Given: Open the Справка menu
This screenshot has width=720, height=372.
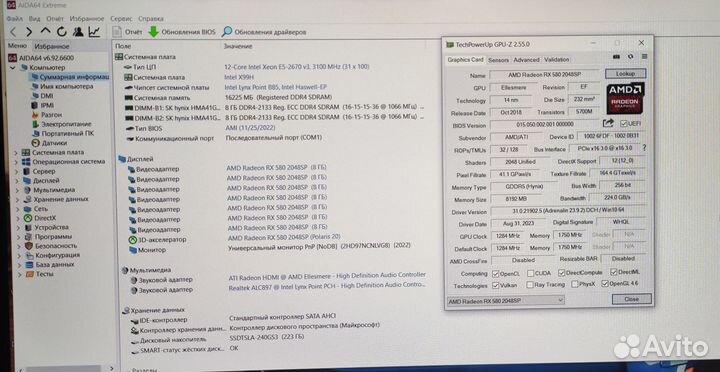Looking at the screenshot, I should pyautogui.click(x=151, y=19).
